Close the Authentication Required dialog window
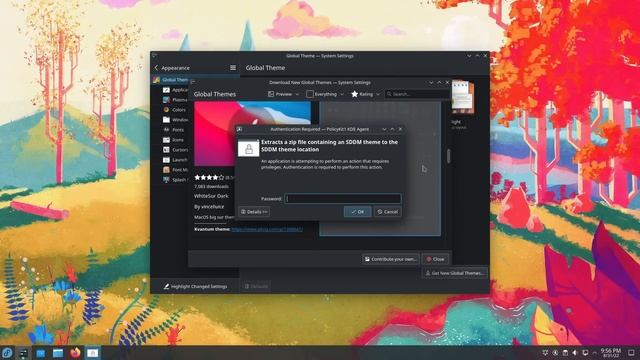640x360 pixels. pyautogui.click(x=400, y=129)
